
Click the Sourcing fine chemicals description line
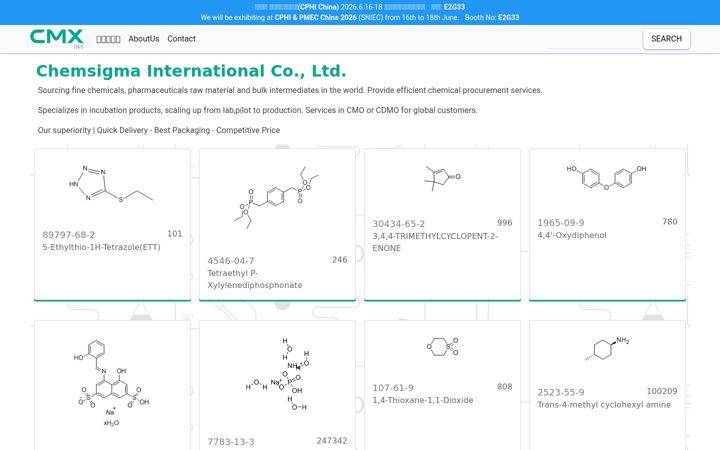(290, 90)
